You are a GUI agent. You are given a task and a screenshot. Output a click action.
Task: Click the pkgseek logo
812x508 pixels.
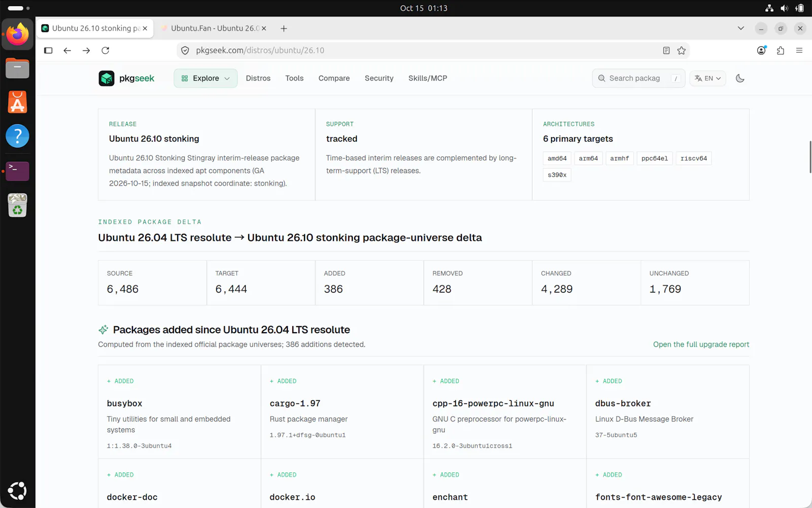[x=126, y=78]
